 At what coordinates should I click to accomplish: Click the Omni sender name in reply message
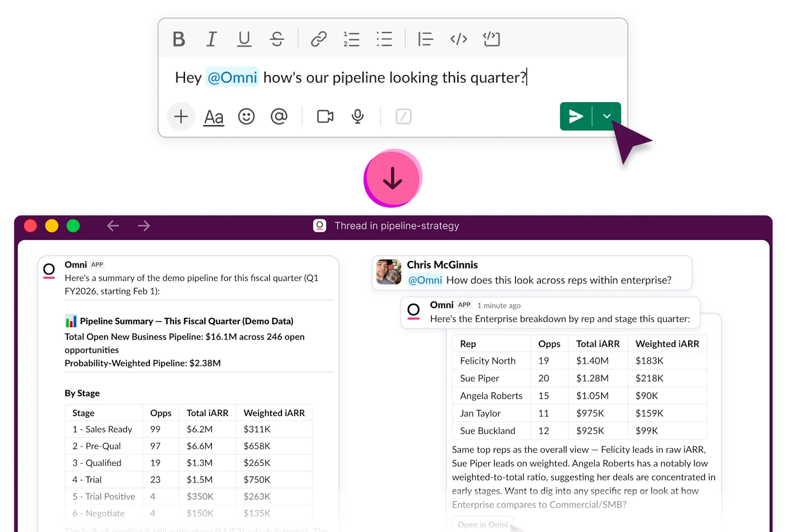click(x=442, y=305)
